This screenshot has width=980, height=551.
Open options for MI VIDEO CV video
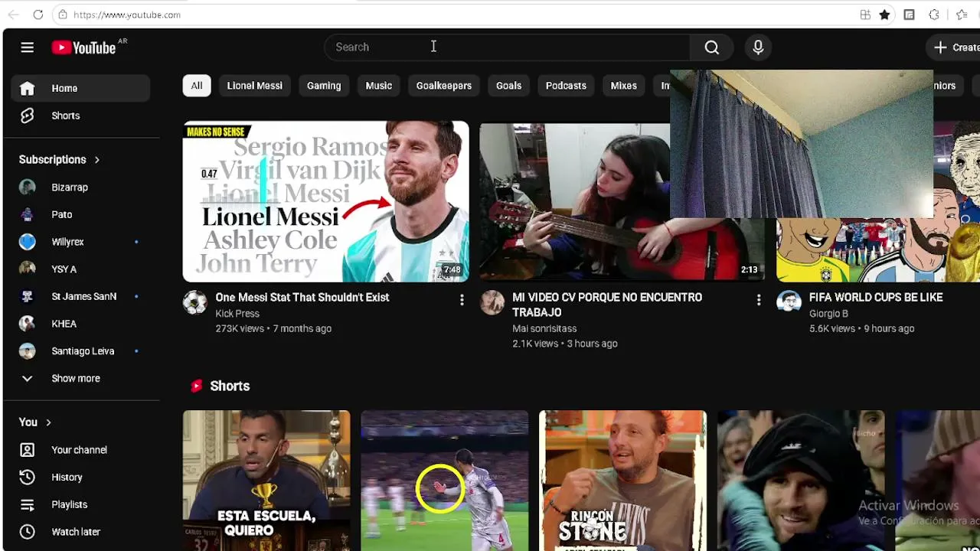(x=759, y=301)
